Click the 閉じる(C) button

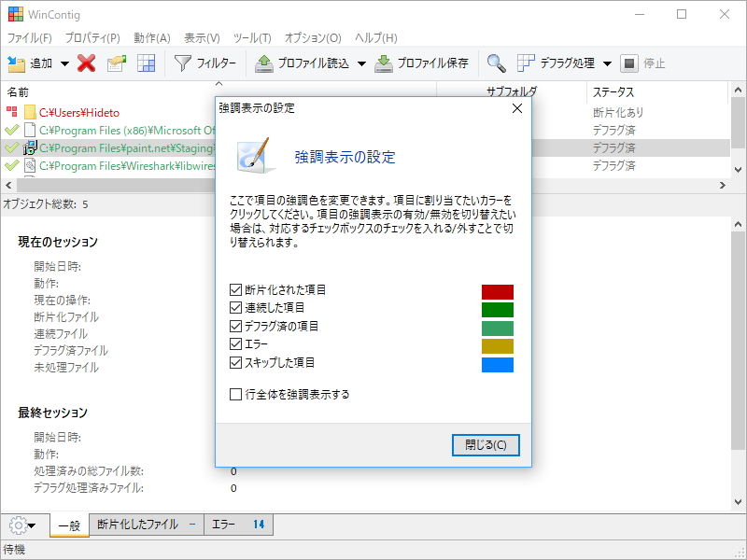(486, 445)
